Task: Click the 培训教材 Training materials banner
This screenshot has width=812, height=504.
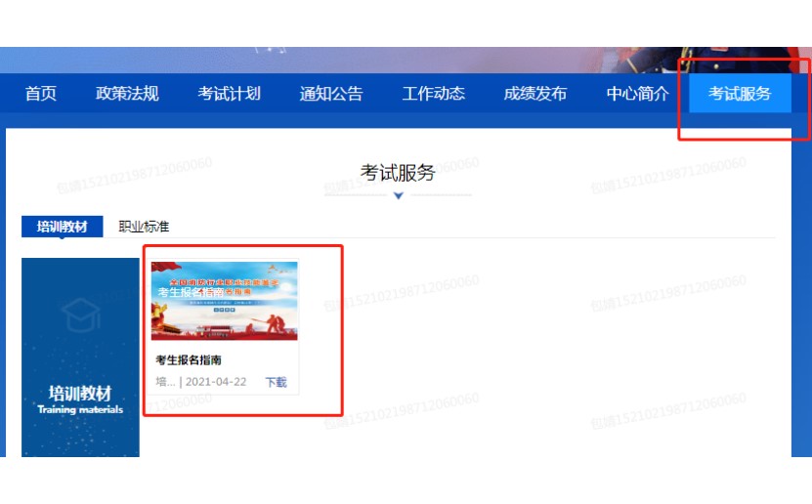Action: (80, 357)
